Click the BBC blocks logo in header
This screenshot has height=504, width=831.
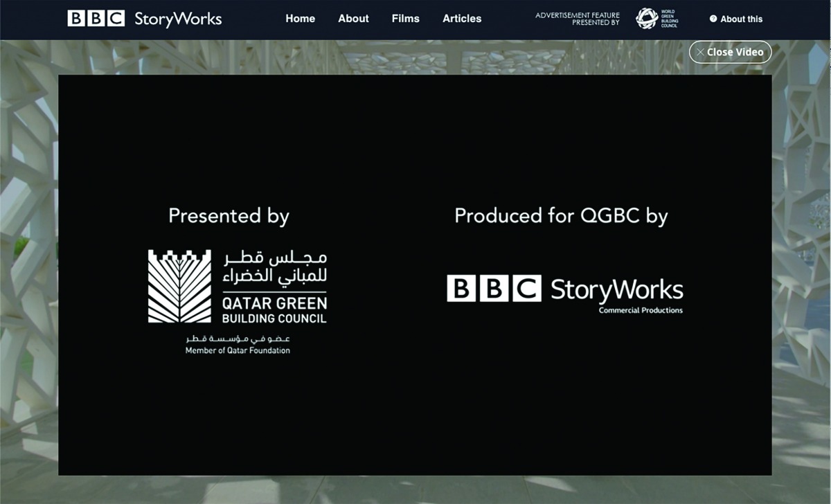(x=96, y=19)
